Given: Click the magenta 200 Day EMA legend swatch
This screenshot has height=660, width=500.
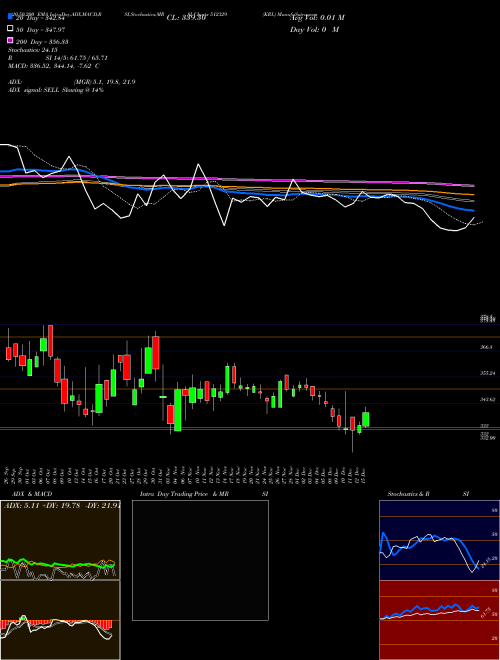Looking at the screenshot, I should [10, 40].
